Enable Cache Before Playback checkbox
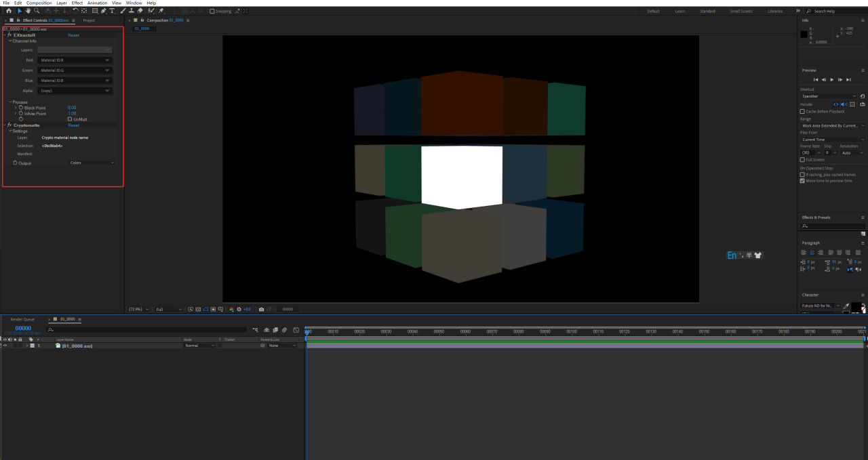The image size is (868, 460). pyautogui.click(x=803, y=111)
